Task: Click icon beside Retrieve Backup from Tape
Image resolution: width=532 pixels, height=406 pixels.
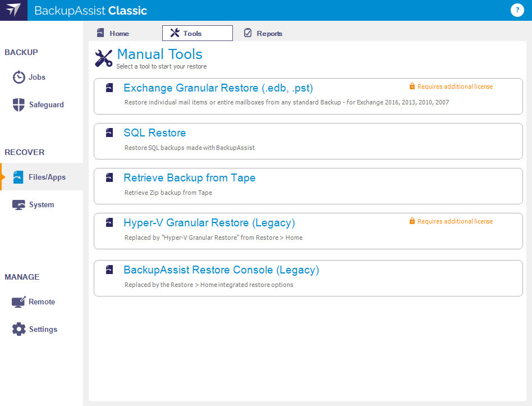Action: 109,177
